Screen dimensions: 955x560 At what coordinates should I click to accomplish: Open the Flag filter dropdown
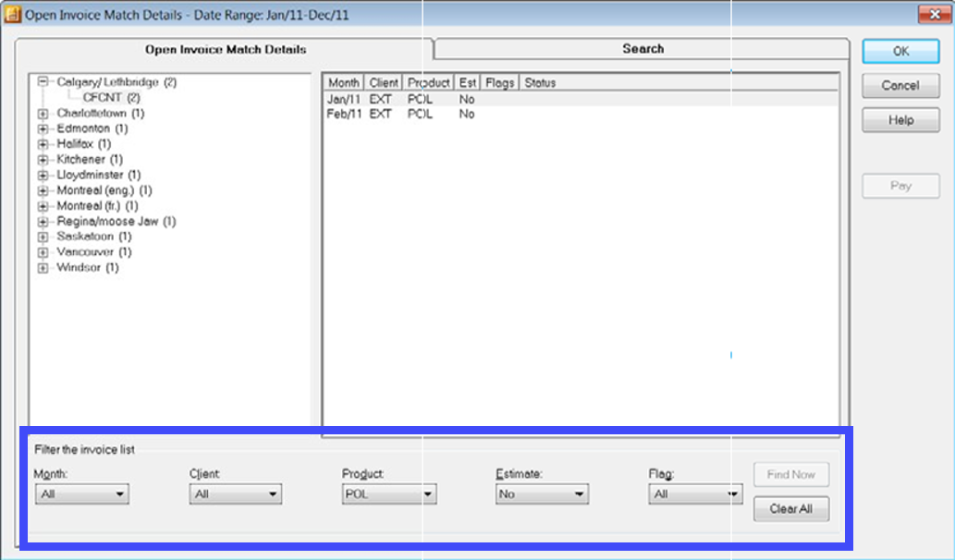pyautogui.click(x=695, y=494)
